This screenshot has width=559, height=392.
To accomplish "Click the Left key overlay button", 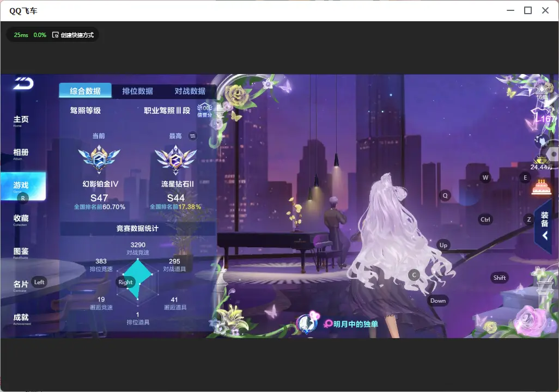I will 39,282.
